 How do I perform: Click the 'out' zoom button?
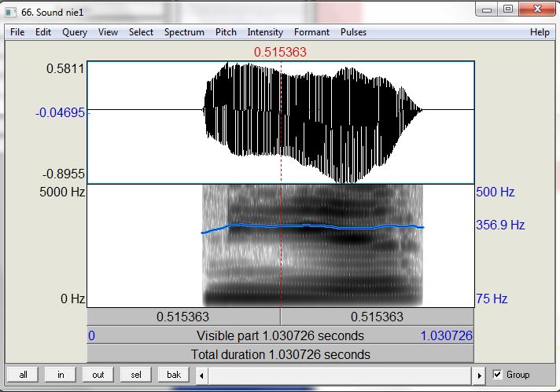click(98, 375)
